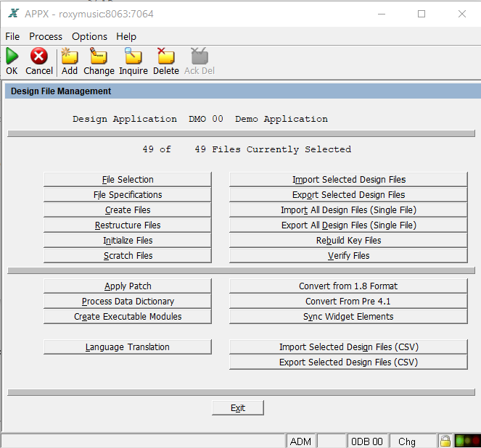The height and width of the screenshot is (448, 481).
Task: Minimize the APPX window
Action: 382,14
